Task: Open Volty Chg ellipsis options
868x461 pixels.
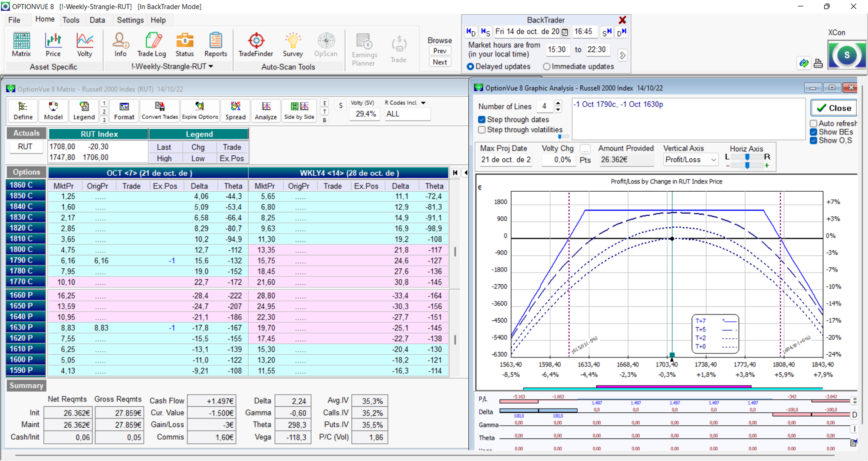Action: tap(585, 149)
